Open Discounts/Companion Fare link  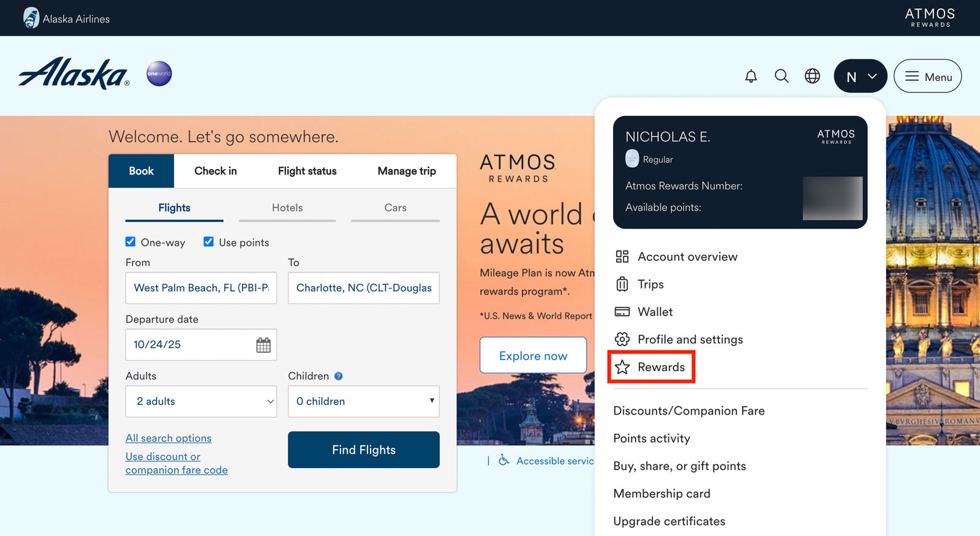click(x=689, y=411)
